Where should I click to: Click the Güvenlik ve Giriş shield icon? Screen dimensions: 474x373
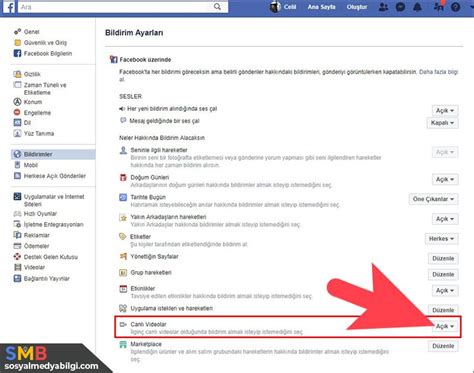17,43
